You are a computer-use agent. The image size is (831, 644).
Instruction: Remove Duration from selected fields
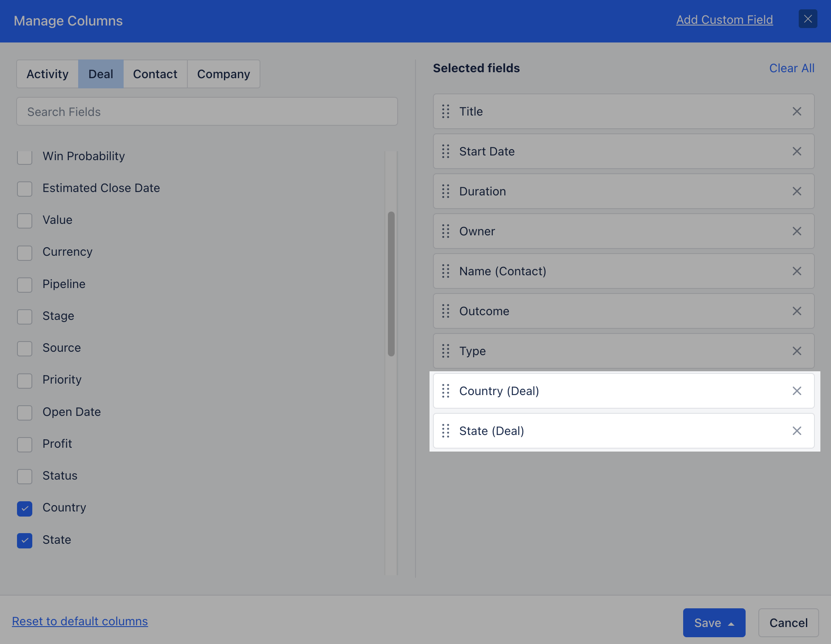(x=797, y=191)
